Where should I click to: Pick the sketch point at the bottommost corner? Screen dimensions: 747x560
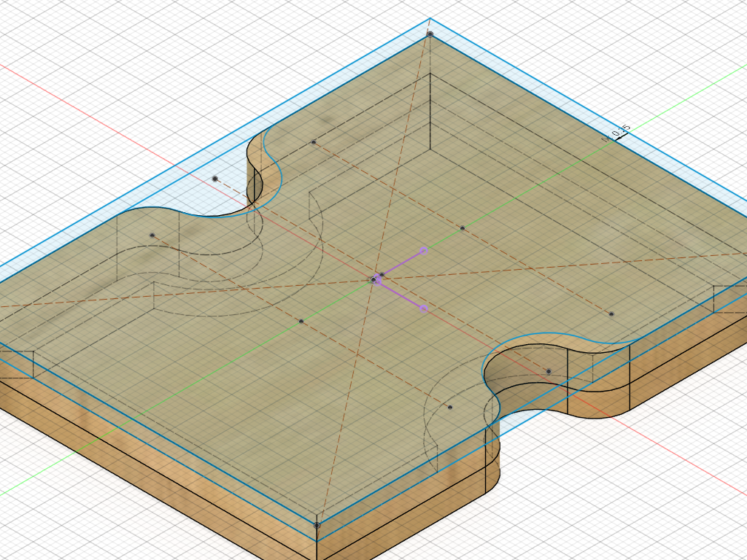click(x=317, y=525)
